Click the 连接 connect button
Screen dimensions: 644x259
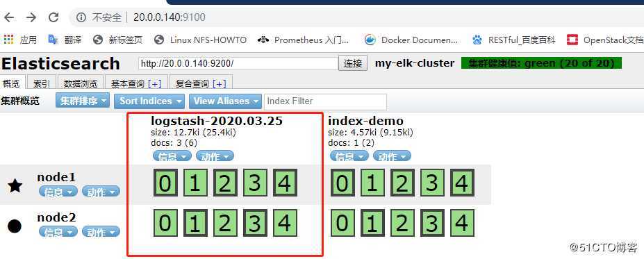click(x=353, y=64)
